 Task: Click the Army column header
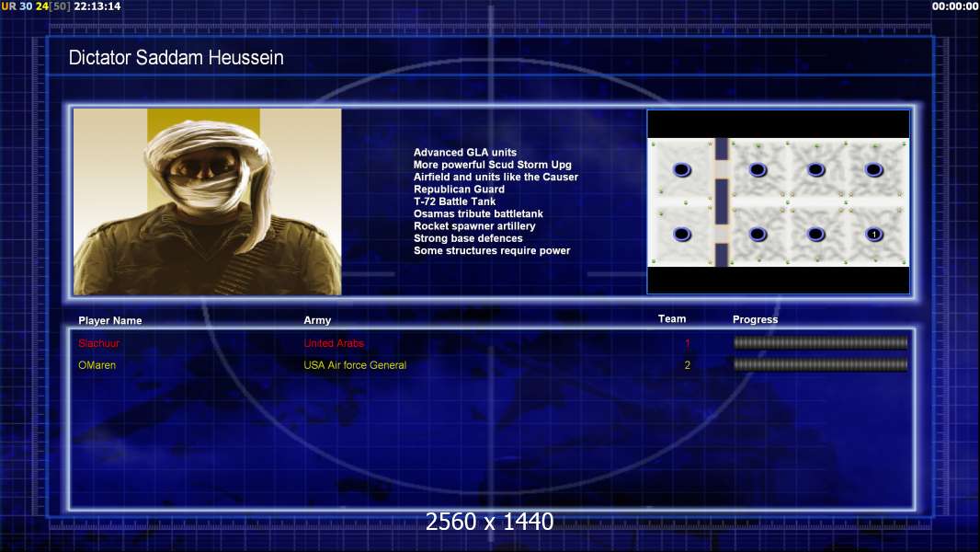pyautogui.click(x=317, y=320)
